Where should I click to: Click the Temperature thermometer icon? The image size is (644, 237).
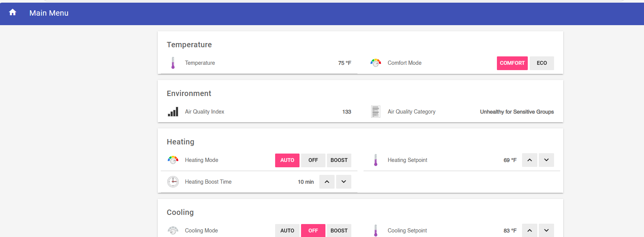coord(173,63)
